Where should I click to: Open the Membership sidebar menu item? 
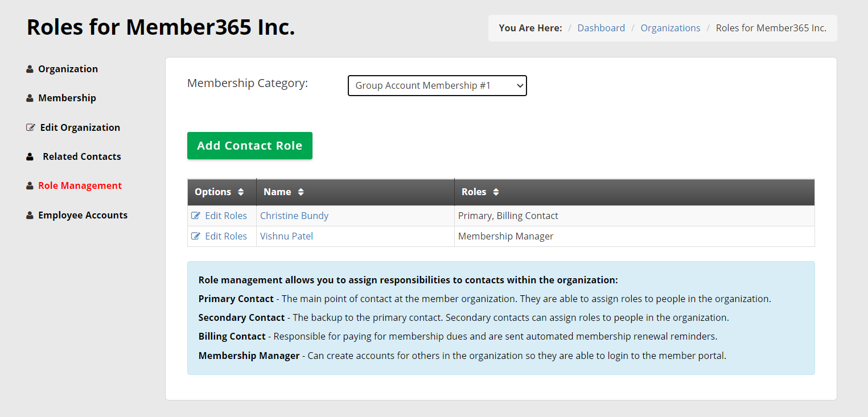coord(67,98)
